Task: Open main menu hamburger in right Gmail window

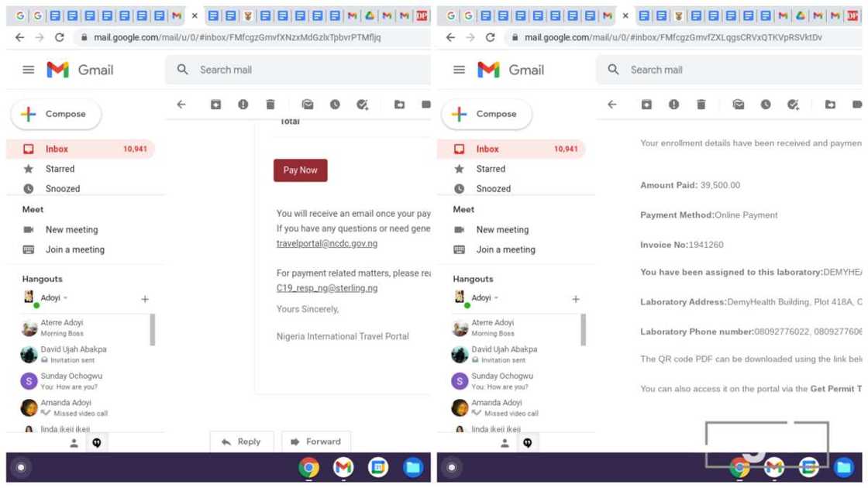Action: [x=459, y=70]
